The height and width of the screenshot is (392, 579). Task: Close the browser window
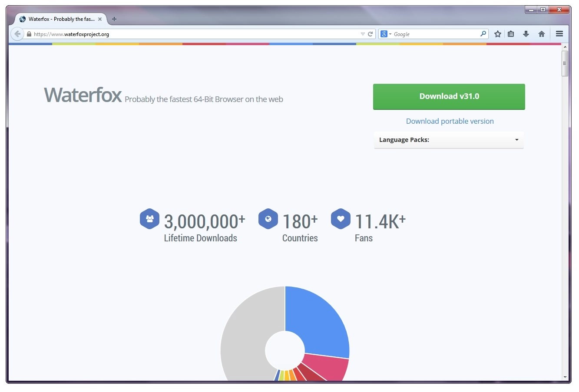click(559, 10)
